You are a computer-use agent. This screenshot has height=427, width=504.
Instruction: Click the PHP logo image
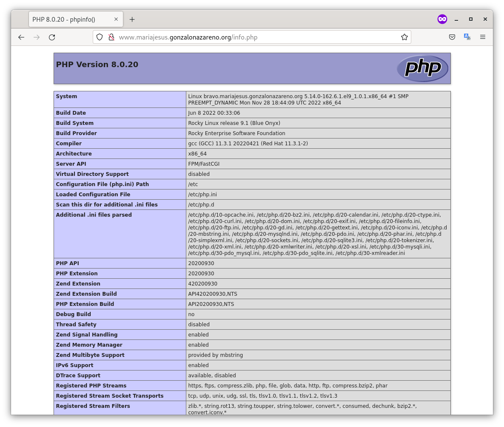coord(422,68)
